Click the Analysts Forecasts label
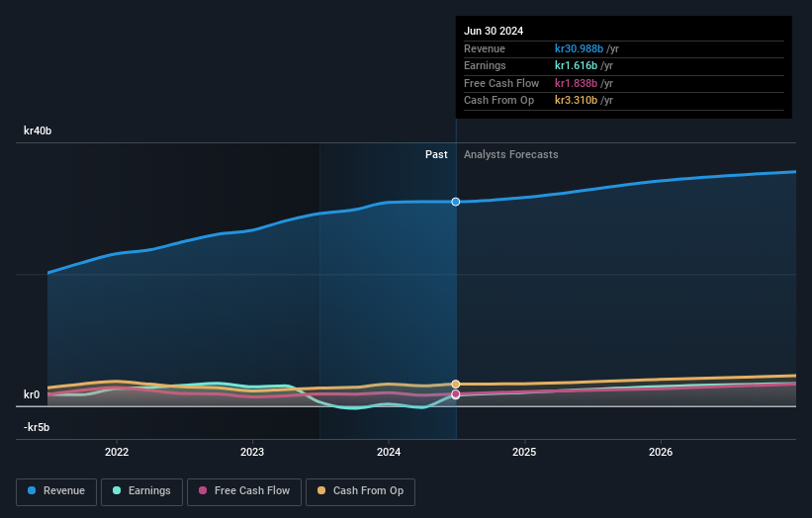 tap(511, 154)
